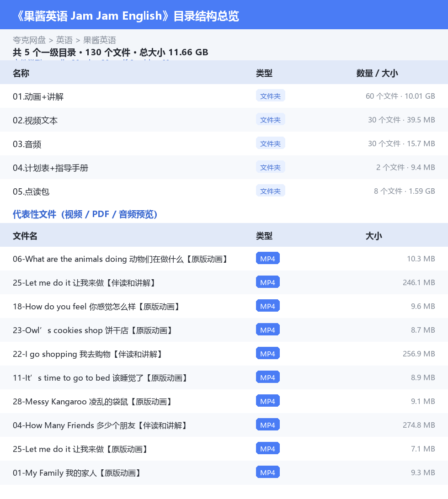Click the MP4 badge for 22-I go shopping
Screen dimensions: 448x499
pyautogui.click(x=268, y=354)
